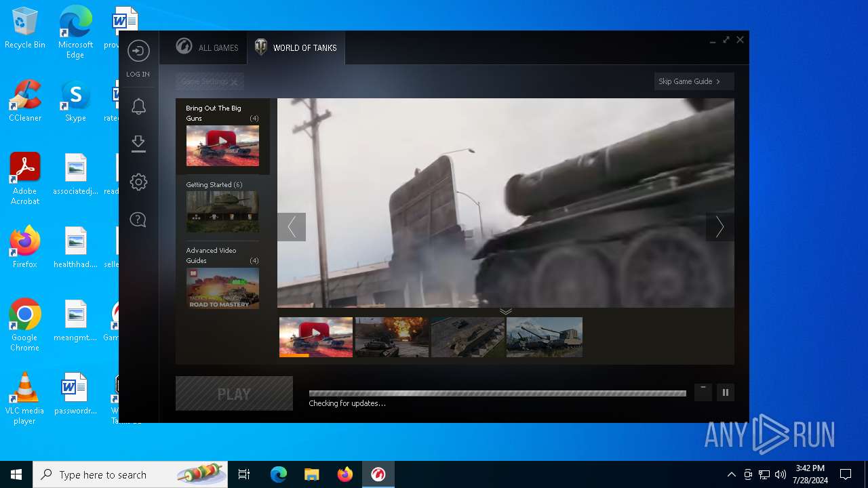The image size is (868, 488).
Task: Open Advanced Video Guides playlist
Action: [222, 277]
